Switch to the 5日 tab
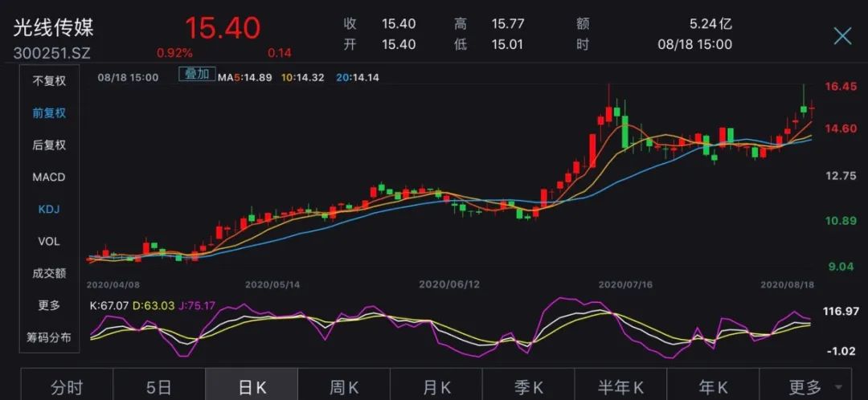Screen dimensions: 868x400 coord(159,386)
